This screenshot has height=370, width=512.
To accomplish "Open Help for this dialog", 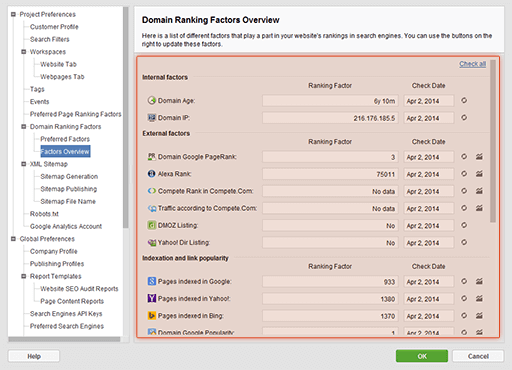I will coord(34,356).
